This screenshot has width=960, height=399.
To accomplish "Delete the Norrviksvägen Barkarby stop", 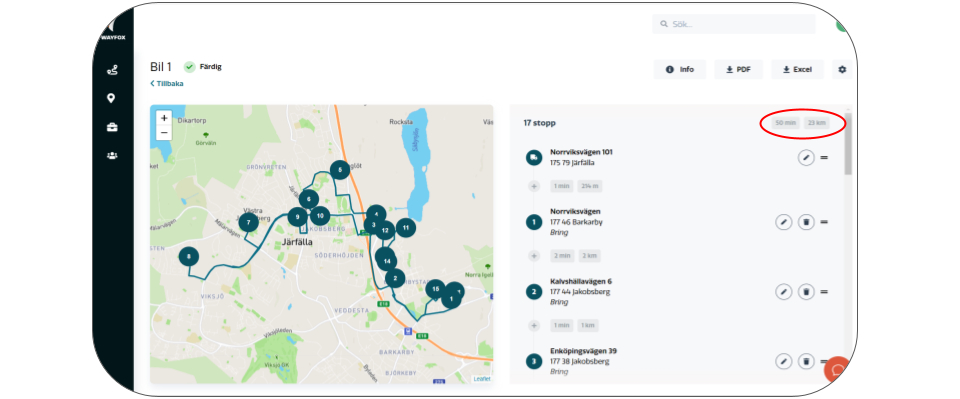I will tap(806, 222).
